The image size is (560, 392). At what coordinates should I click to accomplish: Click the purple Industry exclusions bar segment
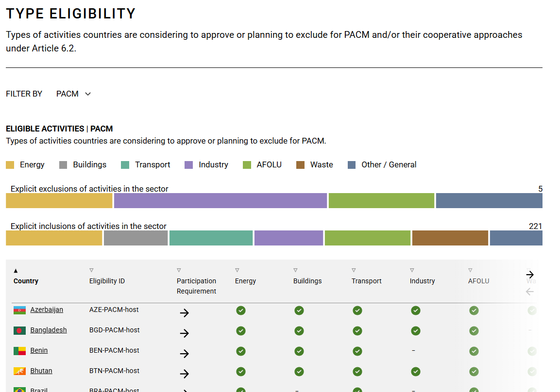point(221,200)
